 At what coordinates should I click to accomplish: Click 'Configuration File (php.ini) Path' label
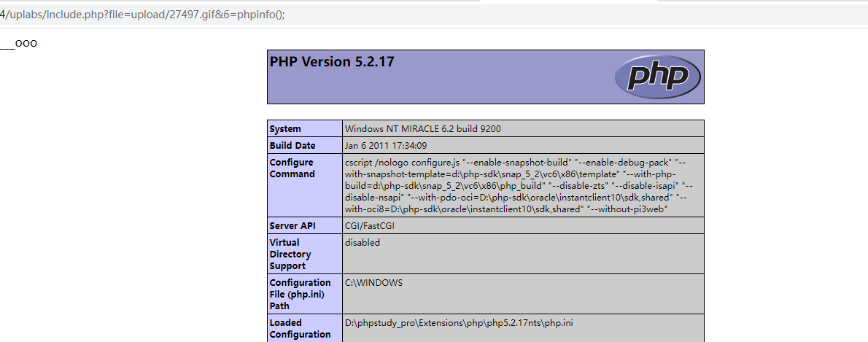305,294
